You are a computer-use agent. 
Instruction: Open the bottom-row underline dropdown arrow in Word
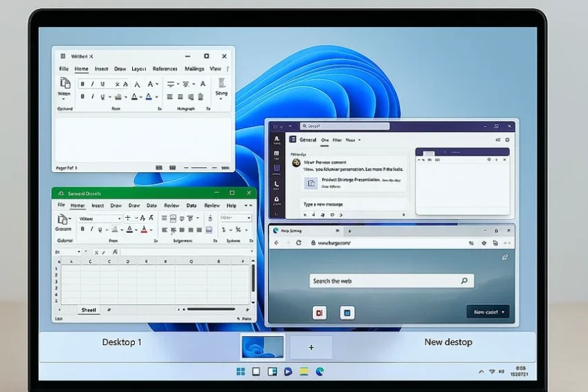click(110, 97)
